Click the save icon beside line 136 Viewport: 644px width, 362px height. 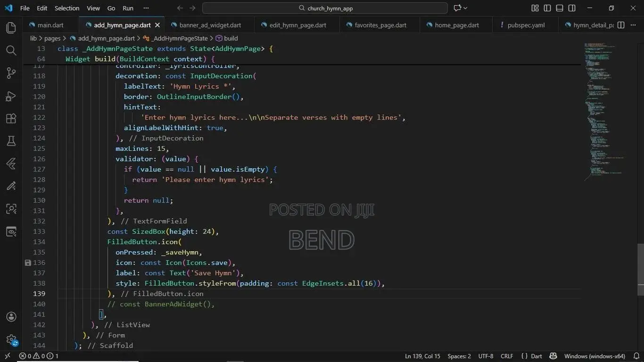click(x=28, y=263)
